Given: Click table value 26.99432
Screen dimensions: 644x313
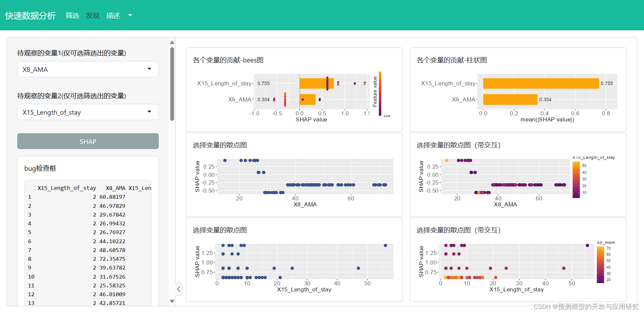Looking at the screenshot, I should pyautogui.click(x=112, y=223).
